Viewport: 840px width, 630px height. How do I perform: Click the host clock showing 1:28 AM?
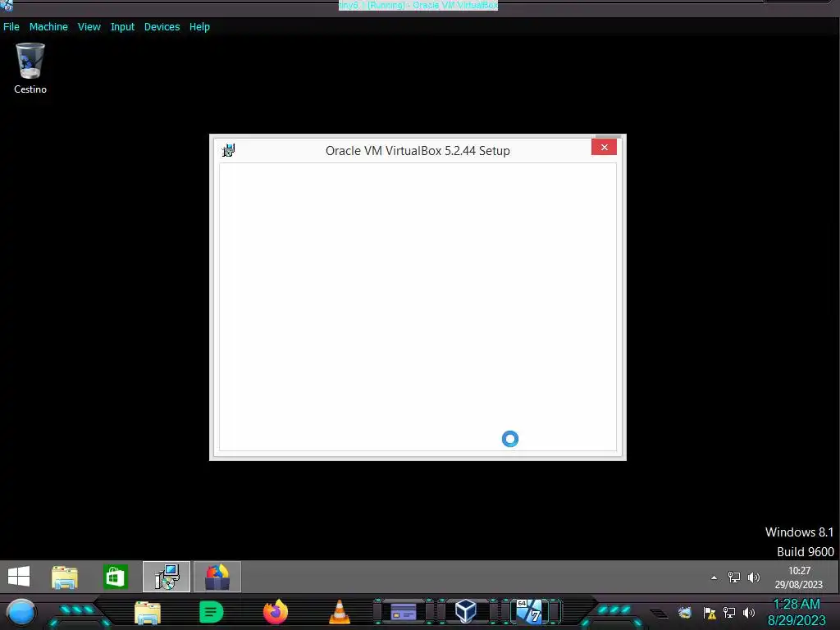797,612
